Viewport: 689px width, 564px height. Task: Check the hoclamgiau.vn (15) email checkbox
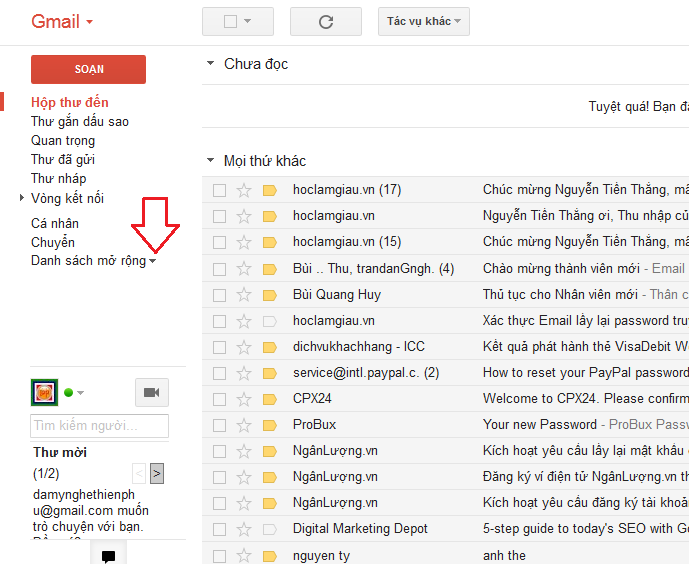219,242
